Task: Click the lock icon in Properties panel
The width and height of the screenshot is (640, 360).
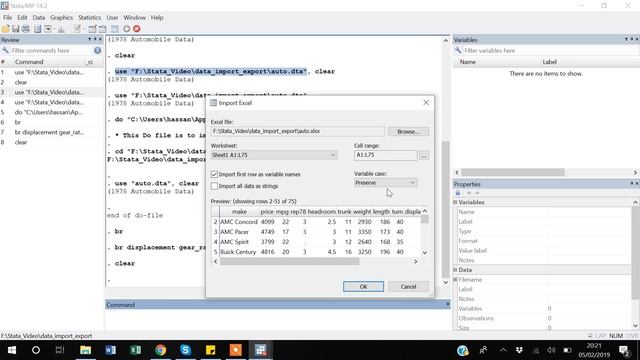Action: pos(458,193)
